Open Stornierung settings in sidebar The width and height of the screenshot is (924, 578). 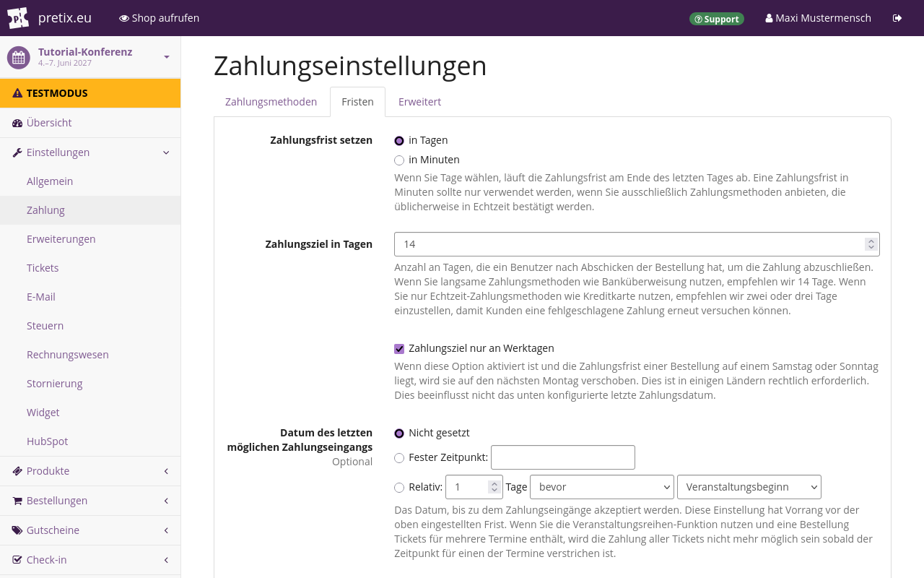pos(90,384)
